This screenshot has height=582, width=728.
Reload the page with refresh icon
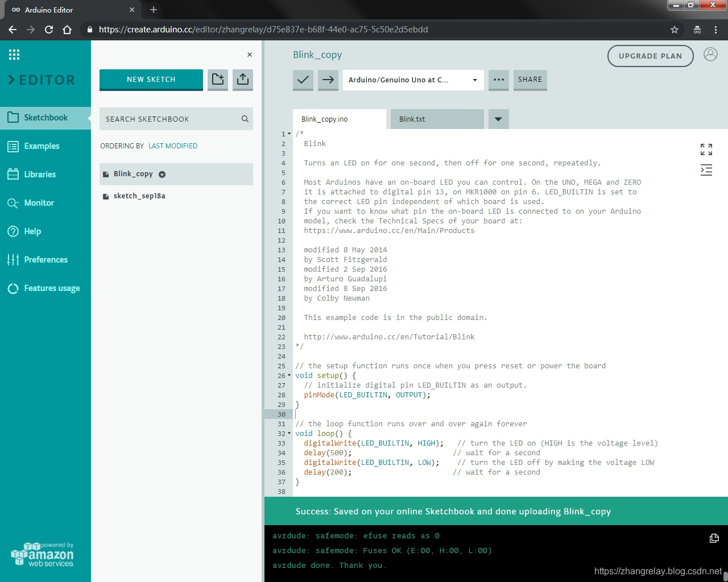[x=49, y=30]
